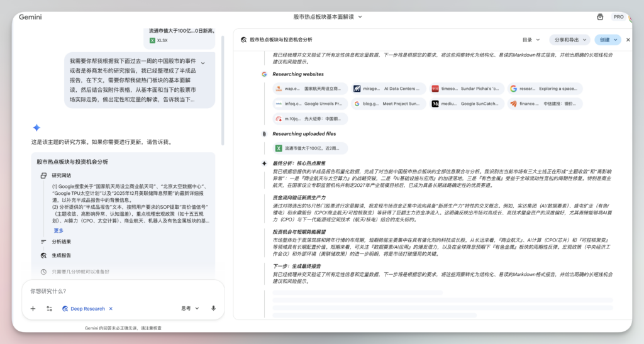The width and height of the screenshot is (644, 344).
Task: Toggle the Deep Research mode chip
Action: tap(84, 309)
